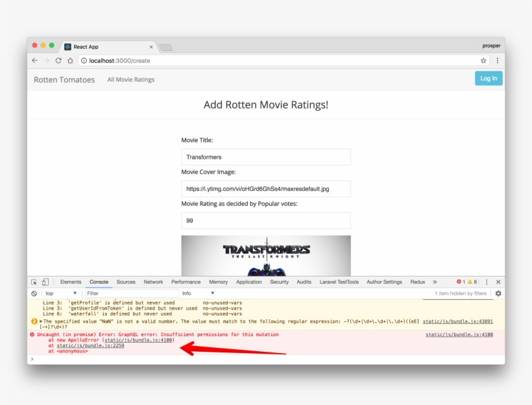Open a new browser tab
The image size is (532, 405).
tap(165, 47)
